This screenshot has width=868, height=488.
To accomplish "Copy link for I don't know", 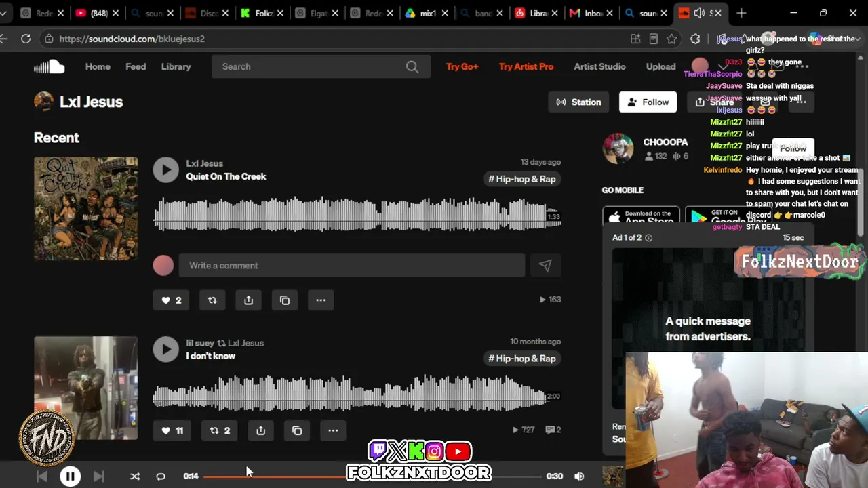I will tap(297, 430).
